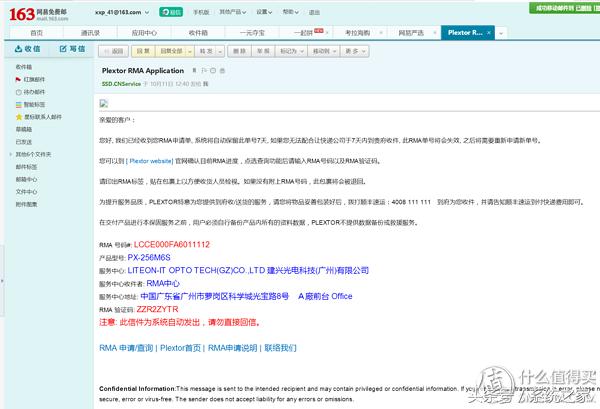Open 邮箱中心 in the sidebar
This screenshot has height=409, width=600.
pyautogui.click(x=26, y=179)
